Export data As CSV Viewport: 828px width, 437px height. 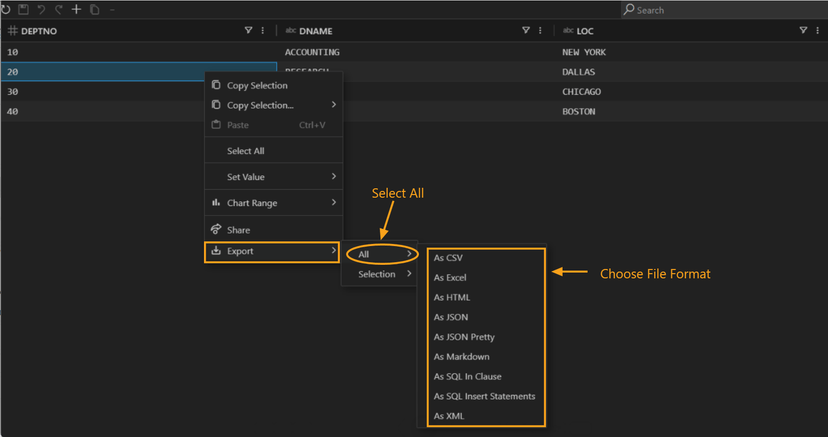(x=485, y=258)
